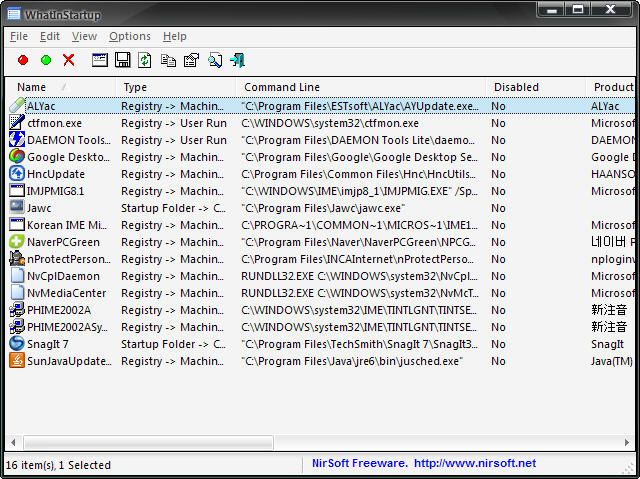This screenshot has height=479, width=640.
Task: Click the AYUpdate.exe command line cell
Action: 360,106
